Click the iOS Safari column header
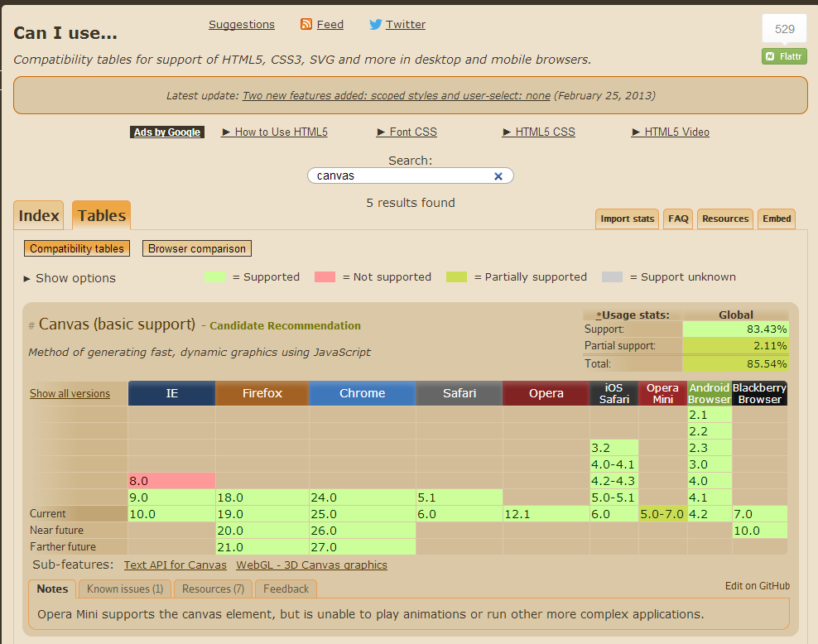The width and height of the screenshot is (818, 644). click(614, 393)
